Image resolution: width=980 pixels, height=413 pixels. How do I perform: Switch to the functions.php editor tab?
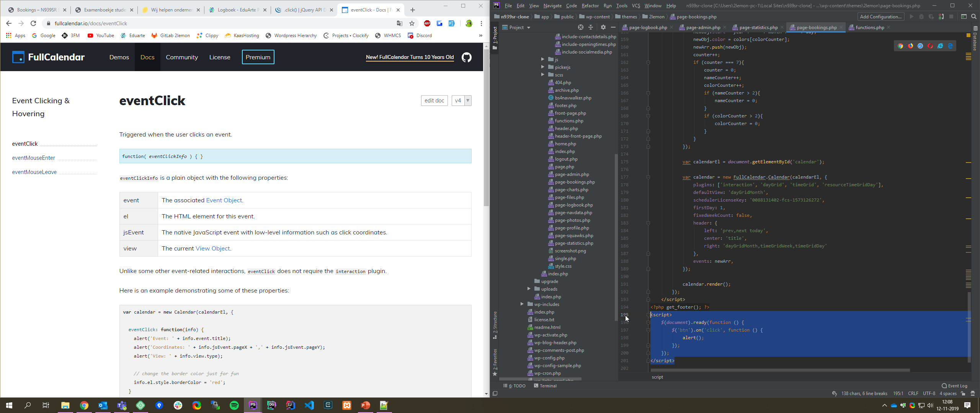[x=869, y=27]
